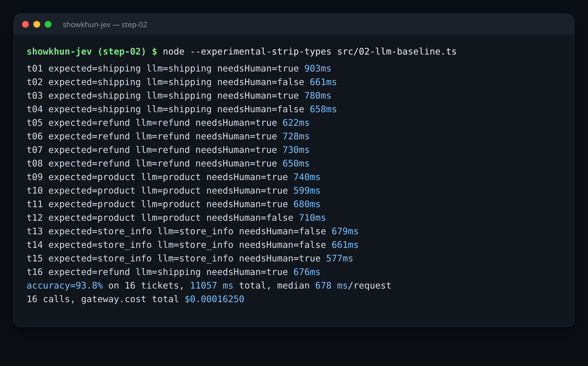Click the 679ms timing on row t13
Screen dimensions: 588x366
click(x=345, y=231)
